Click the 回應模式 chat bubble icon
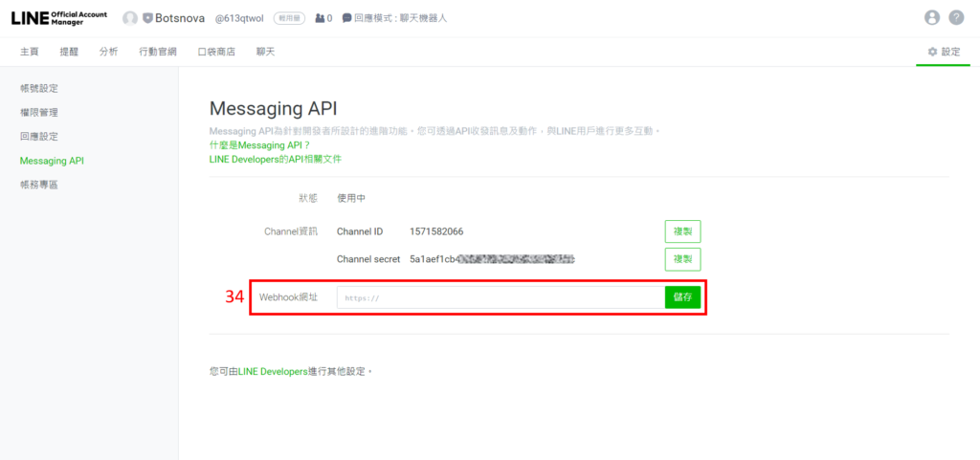This screenshot has height=460, width=980. click(x=346, y=18)
